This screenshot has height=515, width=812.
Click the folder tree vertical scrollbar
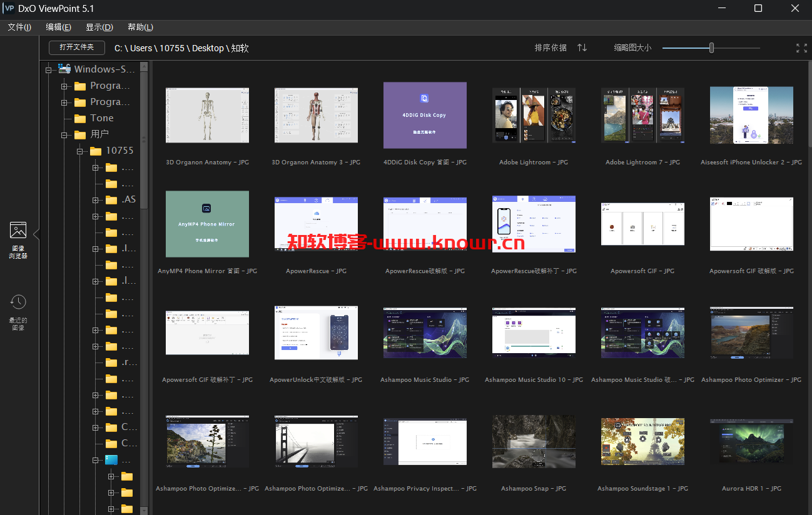pos(144,141)
